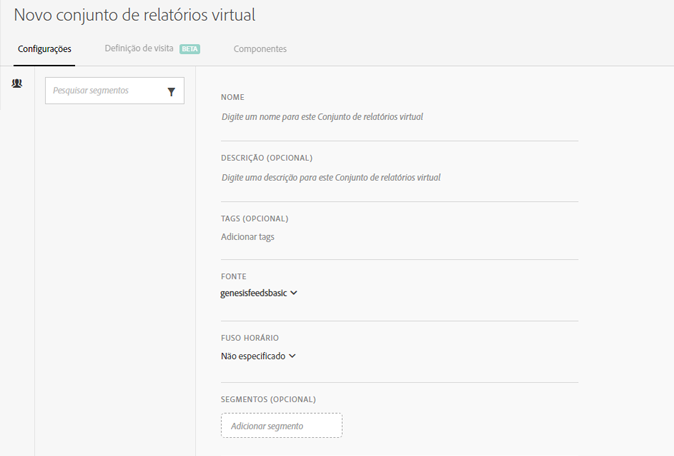
Task: Open the Fuso horário Não especificado dropdown
Action: coord(258,356)
